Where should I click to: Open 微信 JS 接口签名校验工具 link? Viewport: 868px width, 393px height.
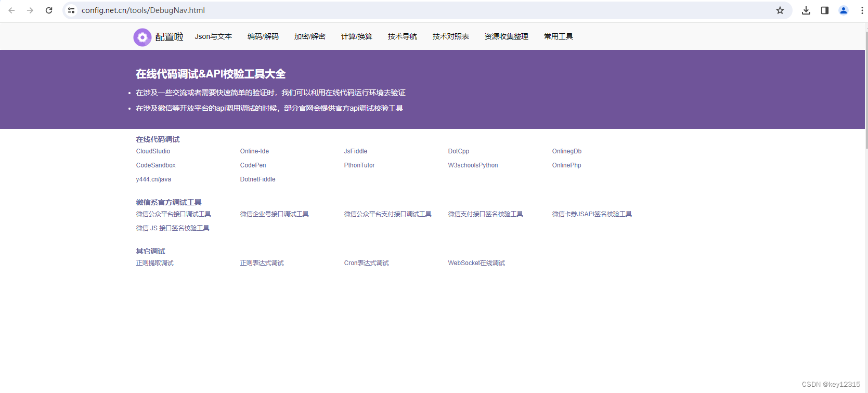(173, 228)
